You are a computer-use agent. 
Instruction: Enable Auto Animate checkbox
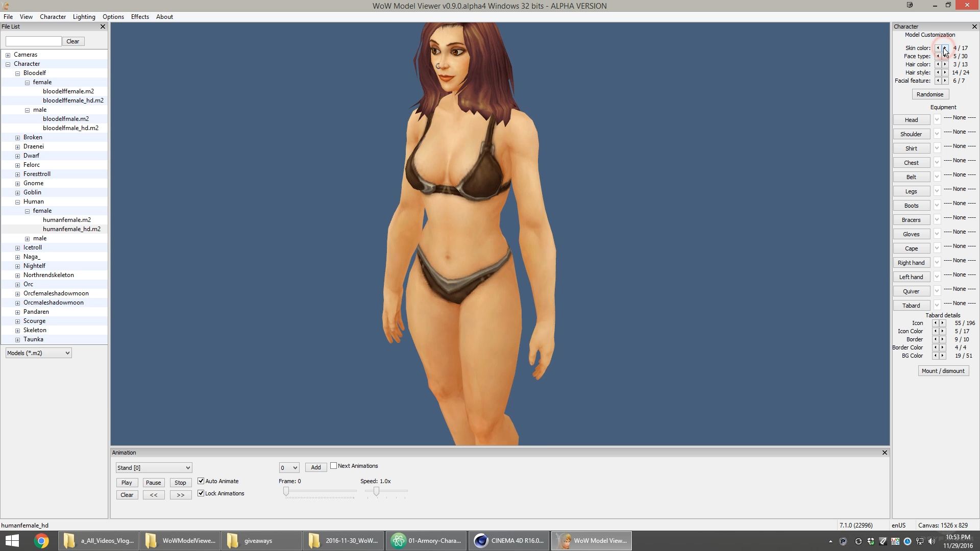click(x=201, y=481)
